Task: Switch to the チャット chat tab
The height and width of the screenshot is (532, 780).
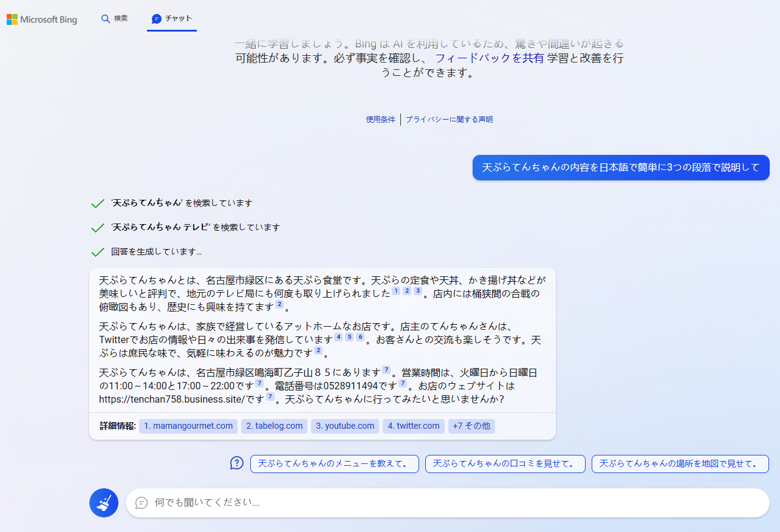Action: (x=172, y=19)
